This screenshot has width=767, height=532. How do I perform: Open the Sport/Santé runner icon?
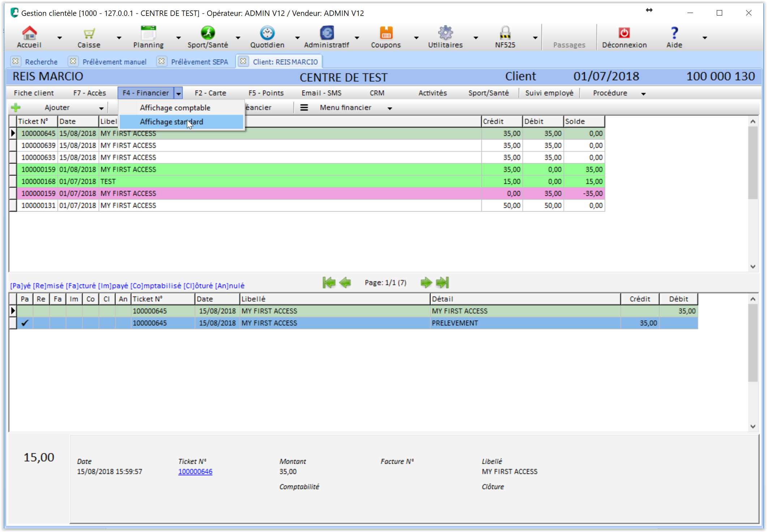coord(208,33)
